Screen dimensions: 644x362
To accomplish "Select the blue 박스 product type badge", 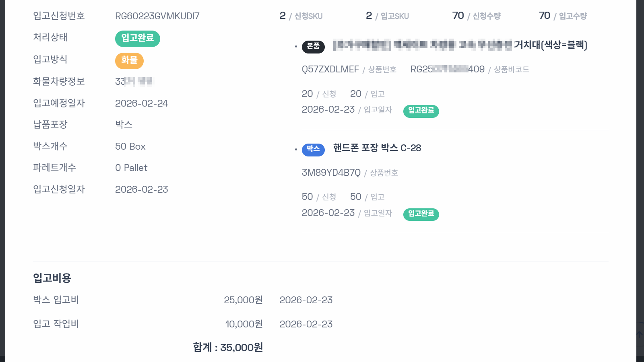I will (x=313, y=150).
